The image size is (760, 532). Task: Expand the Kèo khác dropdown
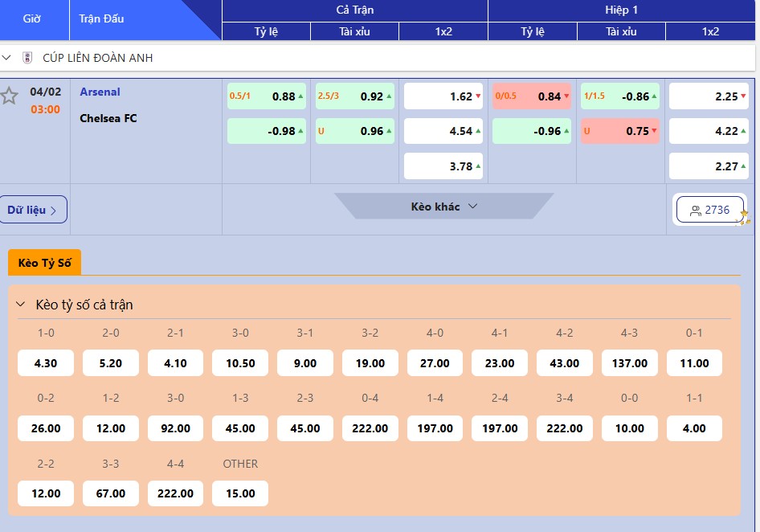click(x=444, y=207)
